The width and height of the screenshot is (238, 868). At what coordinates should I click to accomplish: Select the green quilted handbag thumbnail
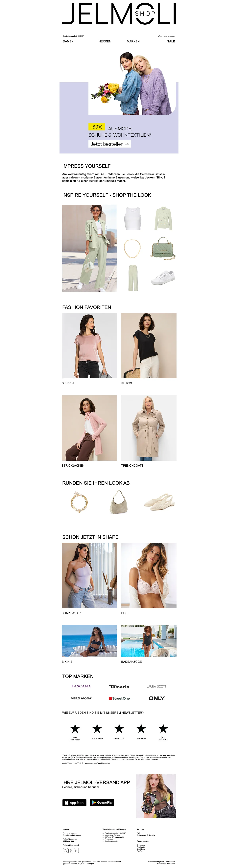pyautogui.click(x=163, y=248)
